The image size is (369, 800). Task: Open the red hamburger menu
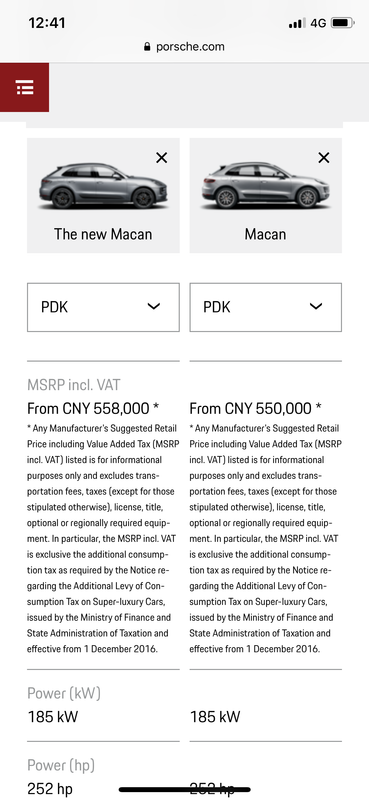point(24,87)
